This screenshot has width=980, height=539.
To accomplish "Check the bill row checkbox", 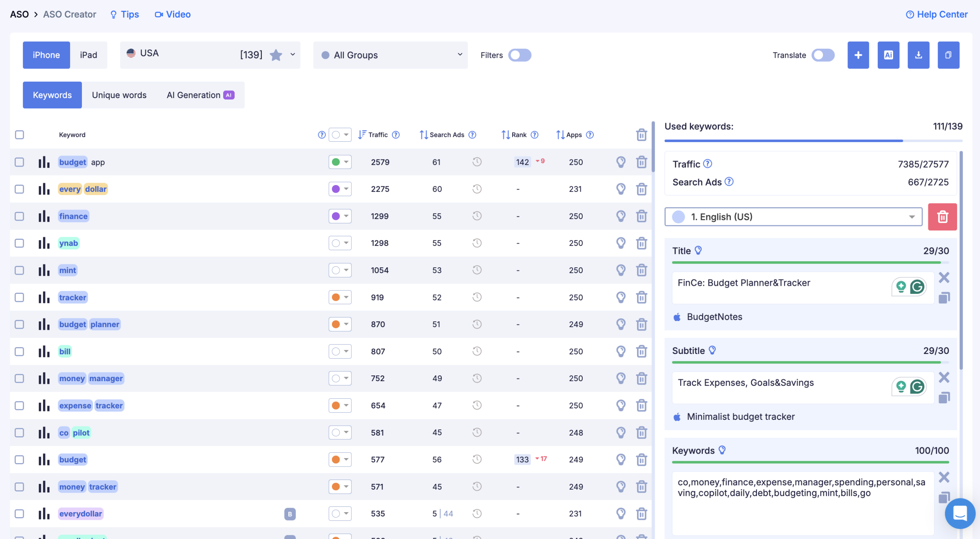I will pos(19,351).
